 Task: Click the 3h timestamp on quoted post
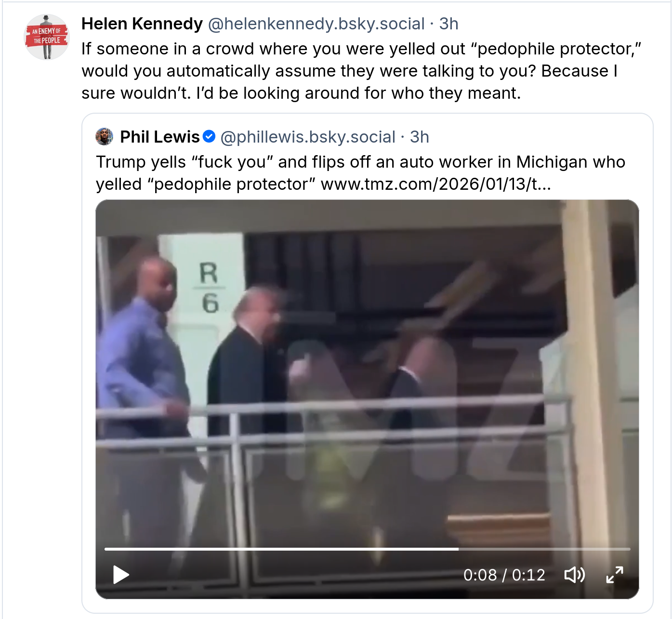coord(419,137)
